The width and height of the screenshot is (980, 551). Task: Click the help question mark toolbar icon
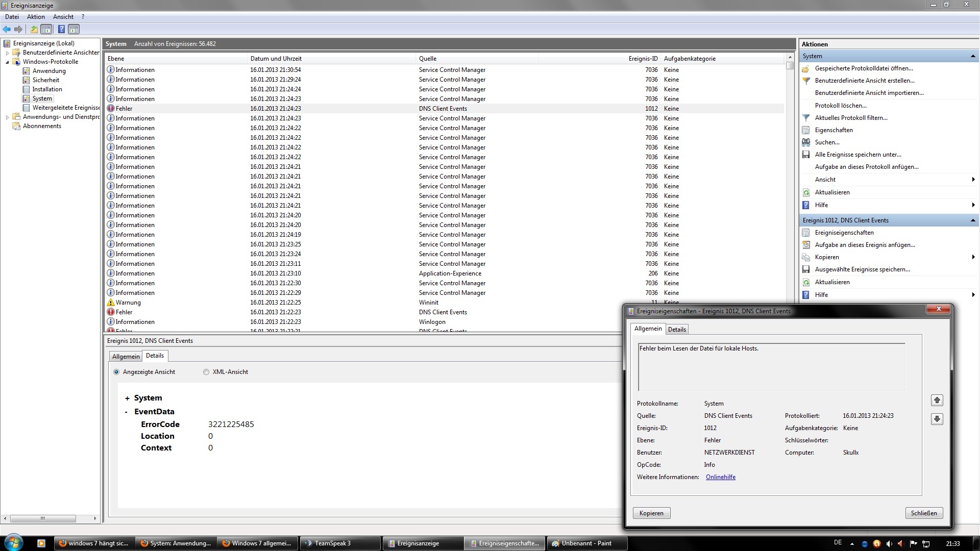point(61,29)
